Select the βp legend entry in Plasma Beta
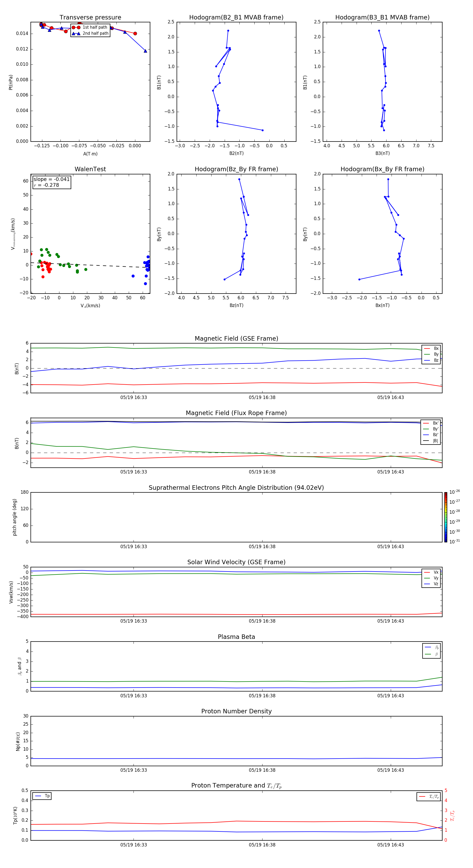Image resolution: width=473 pixels, height=868 pixels. pos(431,647)
